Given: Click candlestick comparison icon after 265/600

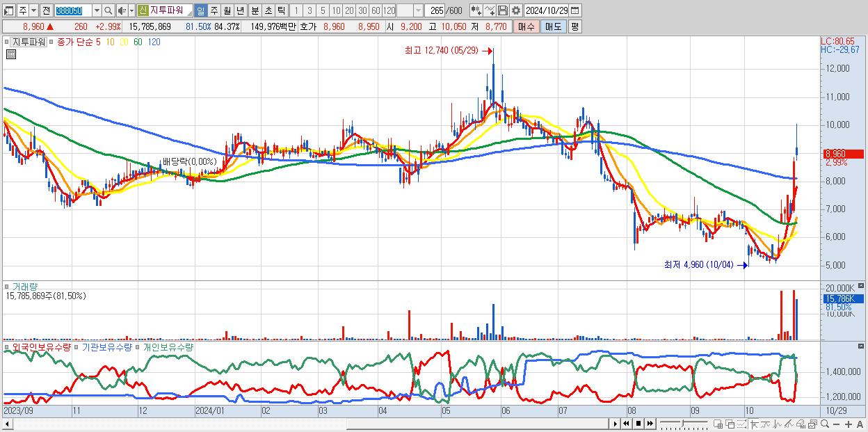Looking at the screenshot, I should tap(476, 10).
